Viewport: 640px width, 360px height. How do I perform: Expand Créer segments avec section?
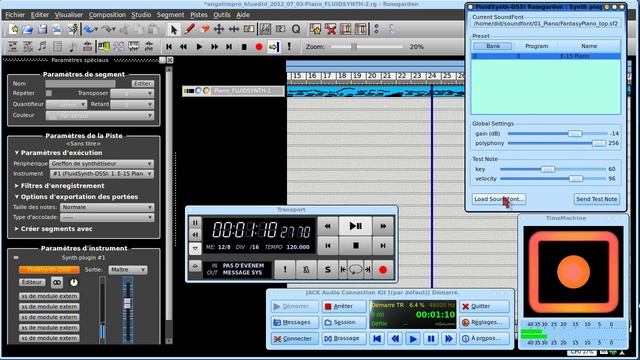pyautogui.click(x=53, y=229)
